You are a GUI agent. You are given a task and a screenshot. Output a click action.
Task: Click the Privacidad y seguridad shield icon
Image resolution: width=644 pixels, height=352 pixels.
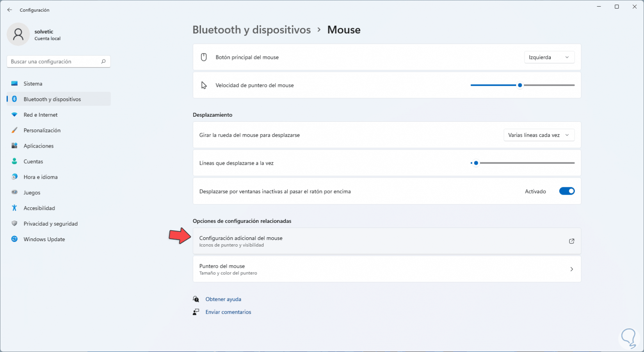tap(14, 224)
